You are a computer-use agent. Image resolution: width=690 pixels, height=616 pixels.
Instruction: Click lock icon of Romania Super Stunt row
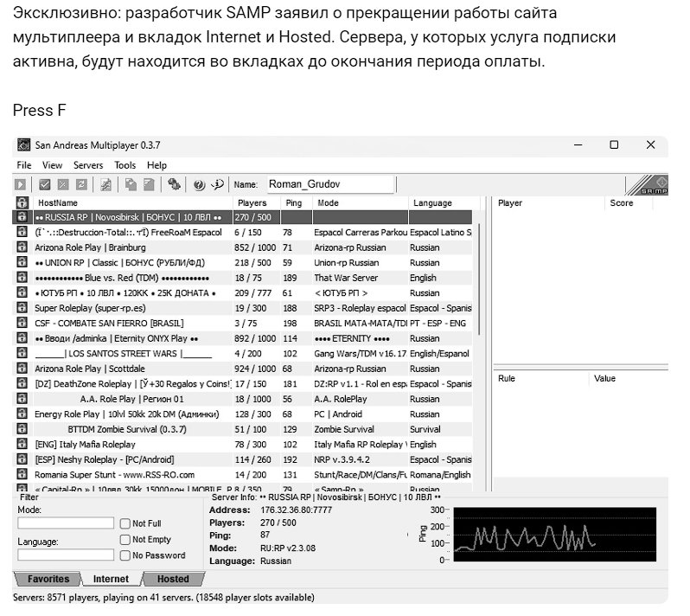(22, 475)
